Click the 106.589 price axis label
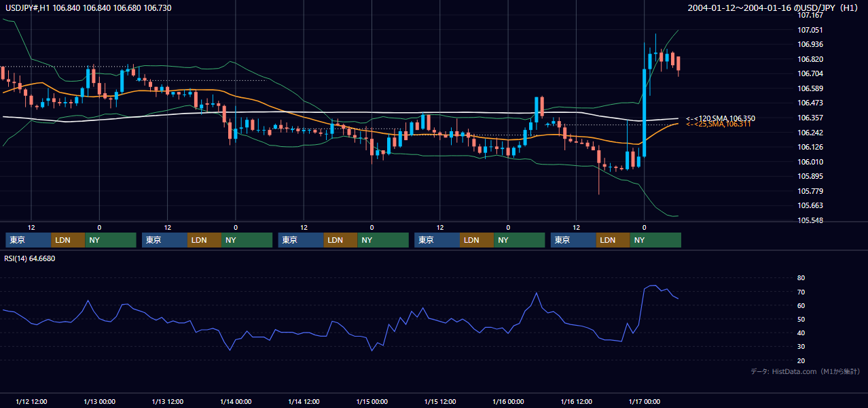Screen dimensions: 868x408 point(810,88)
